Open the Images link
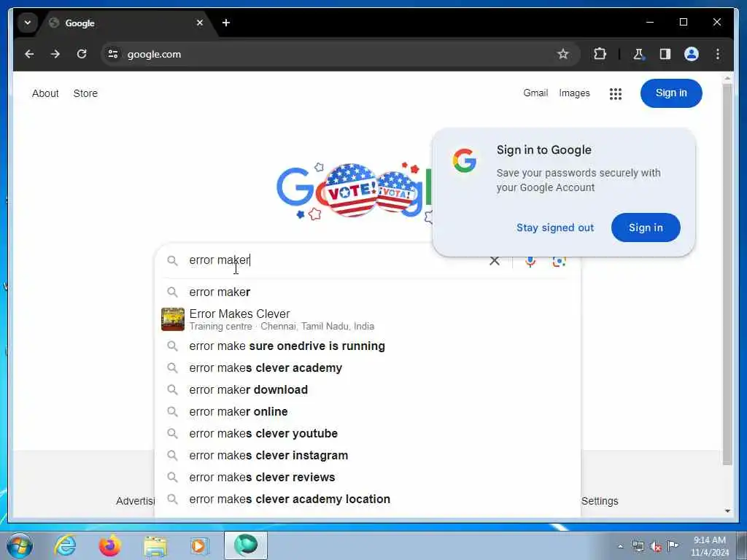747x560 pixels. tap(574, 93)
